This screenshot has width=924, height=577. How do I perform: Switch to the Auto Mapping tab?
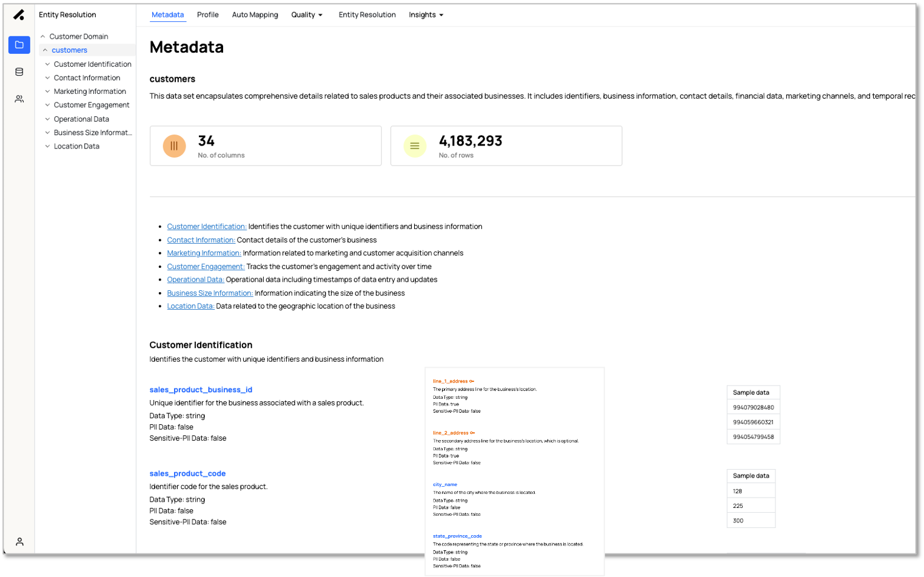point(255,15)
